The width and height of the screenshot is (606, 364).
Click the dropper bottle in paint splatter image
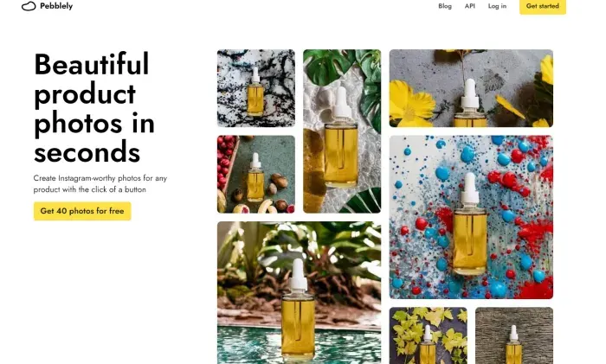469,224
